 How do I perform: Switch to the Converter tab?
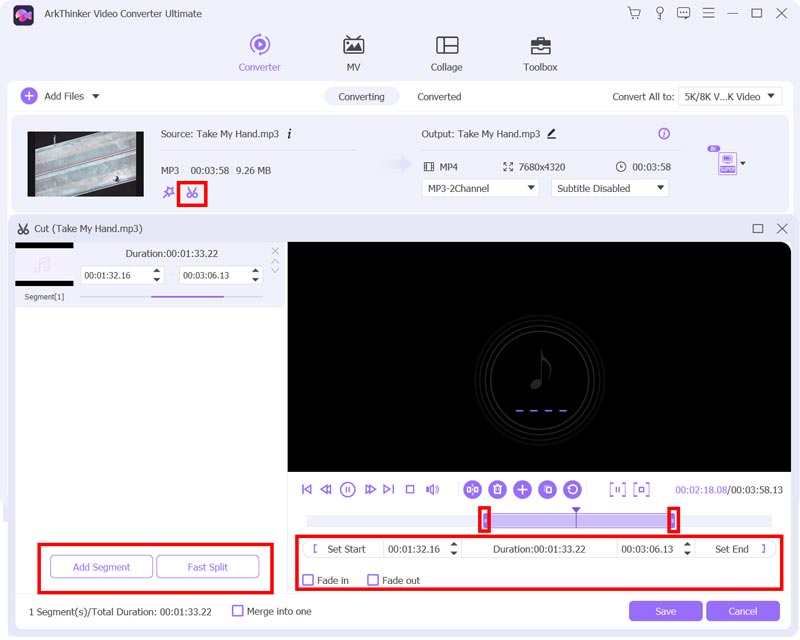tap(260, 53)
